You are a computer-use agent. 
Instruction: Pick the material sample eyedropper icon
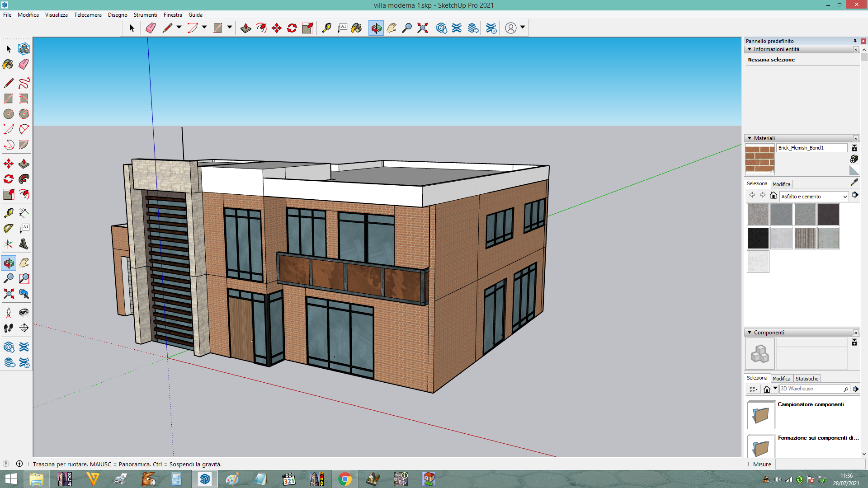tap(854, 182)
